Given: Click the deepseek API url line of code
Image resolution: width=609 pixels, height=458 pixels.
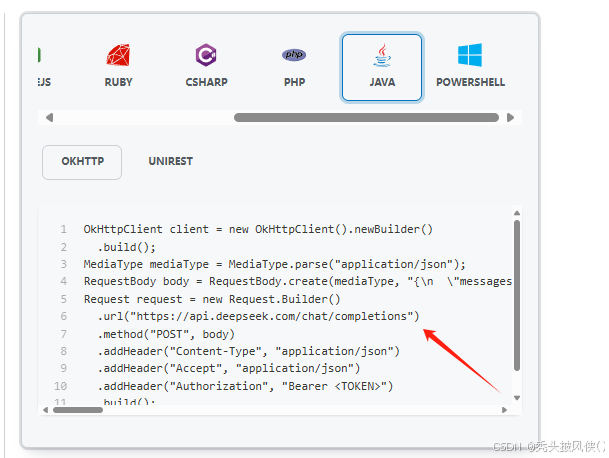Looking at the screenshot, I should point(258,317).
